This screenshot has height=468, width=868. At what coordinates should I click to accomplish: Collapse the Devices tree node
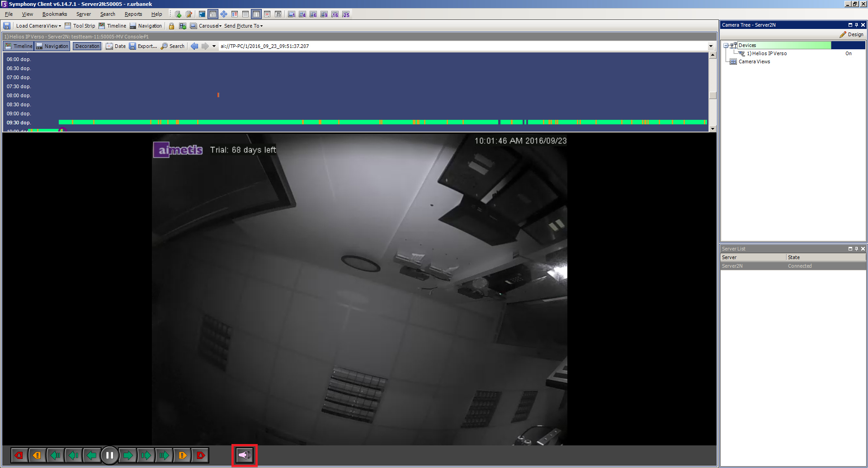click(726, 46)
